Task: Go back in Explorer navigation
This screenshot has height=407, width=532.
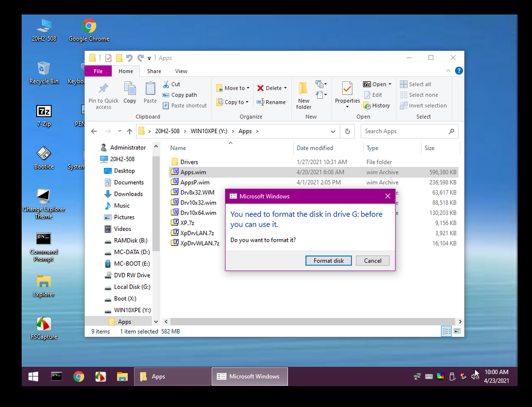Action: click(94, 131)
